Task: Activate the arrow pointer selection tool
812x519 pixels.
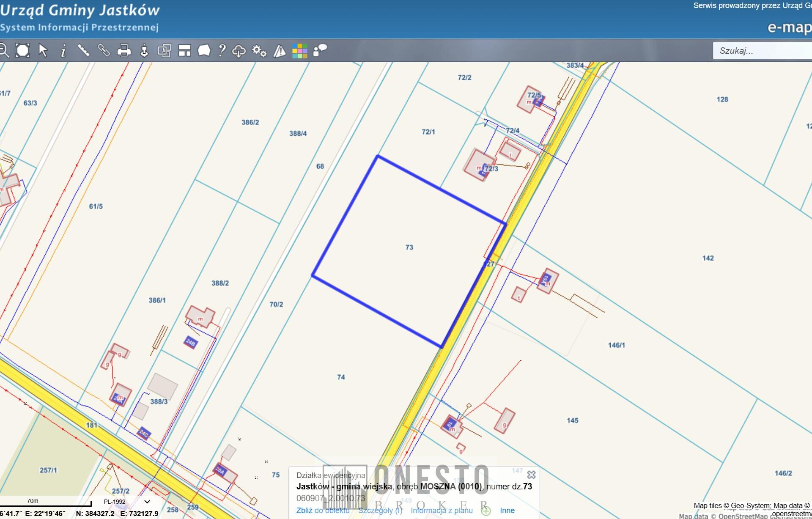Action: (x=43, y=50)
